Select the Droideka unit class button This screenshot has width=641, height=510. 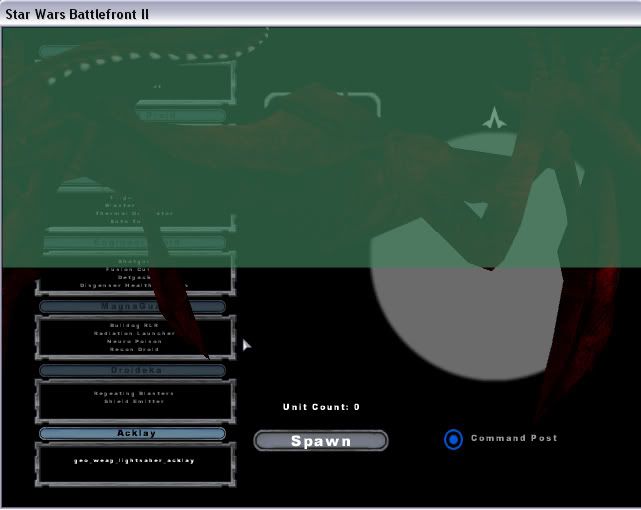132,370
